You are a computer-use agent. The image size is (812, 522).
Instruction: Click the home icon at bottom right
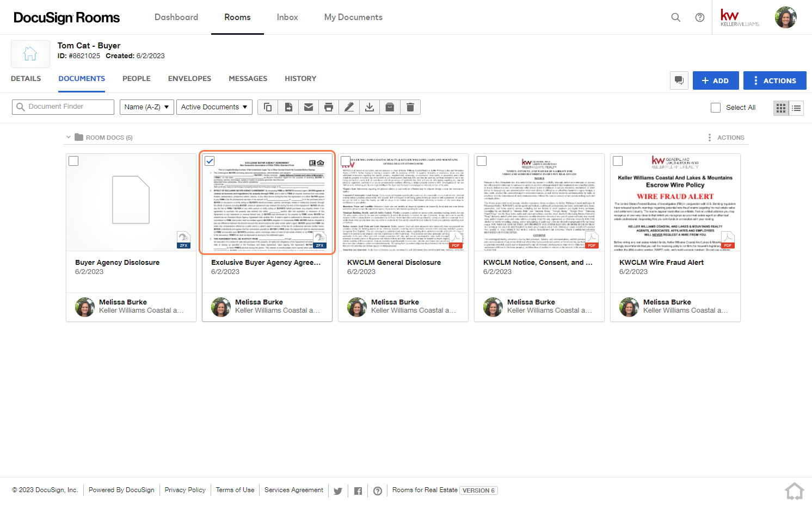[795, 491]
